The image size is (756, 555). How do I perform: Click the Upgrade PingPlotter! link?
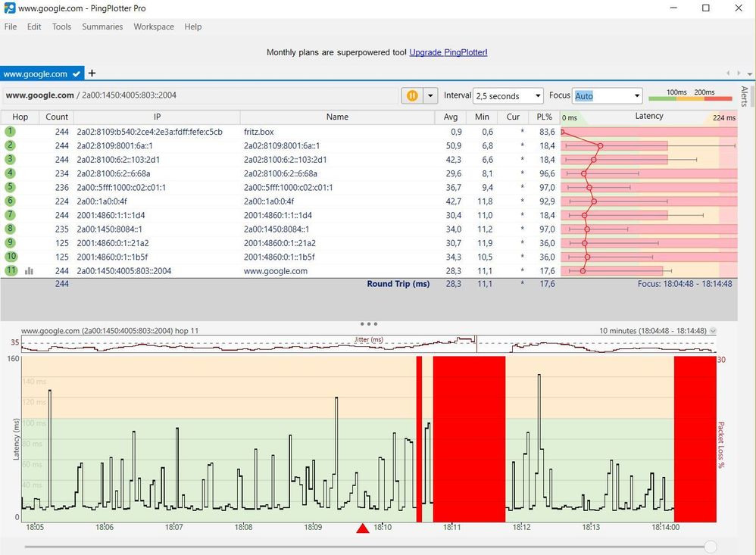pyautogui.click(x=448, y=52)
